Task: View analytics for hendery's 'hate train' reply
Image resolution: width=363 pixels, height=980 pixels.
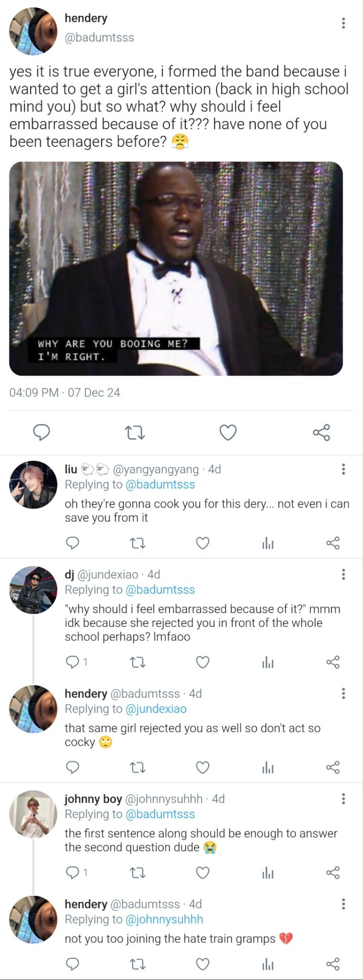Action: pos(268,964)
